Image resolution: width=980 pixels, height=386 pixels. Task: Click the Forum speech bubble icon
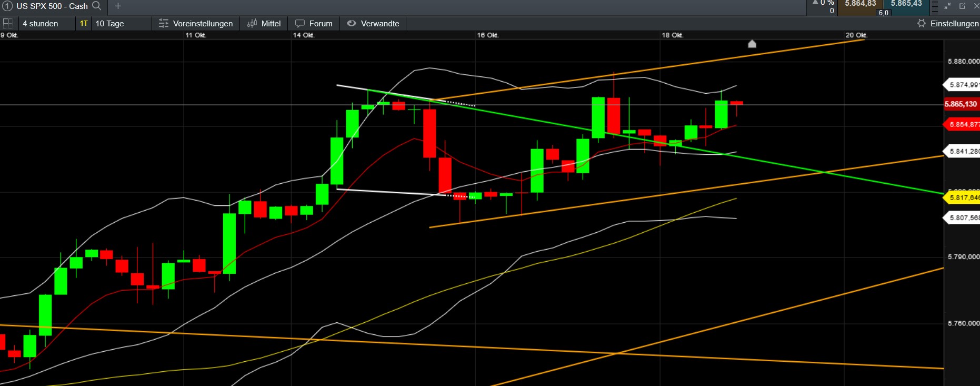click(300, 23)
